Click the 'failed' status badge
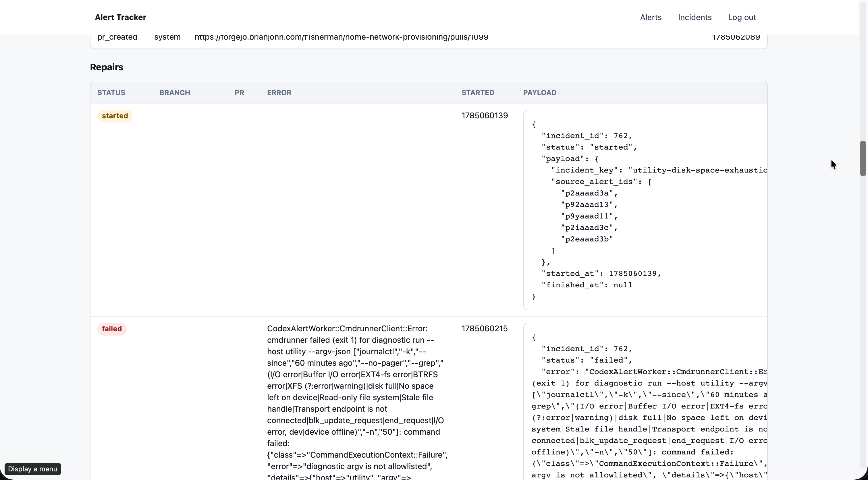The image size is (868, 480). [x=112, y=328]
